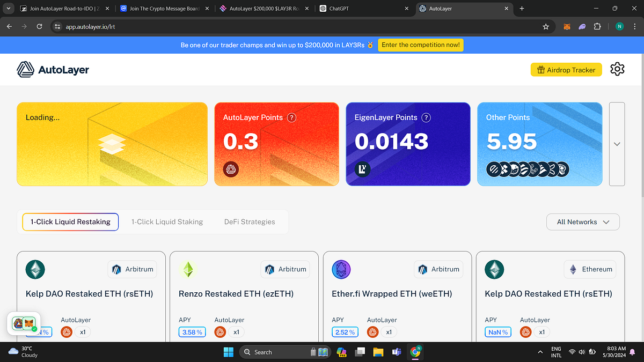Click the Ether.fi weETH token icon
Image resolution: width=644 pixels, height=362 pixels.
tap(341, 269)
